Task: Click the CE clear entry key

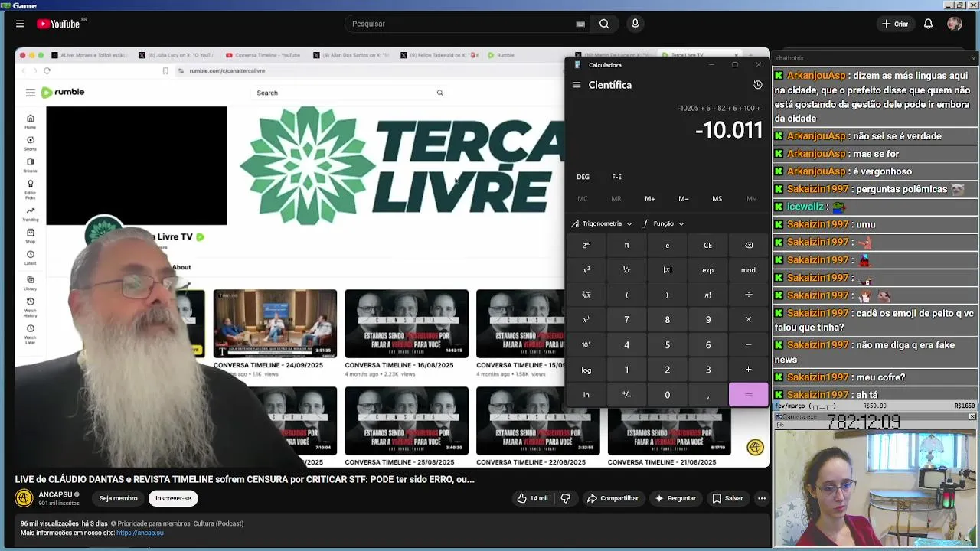Action: point(707,246)
